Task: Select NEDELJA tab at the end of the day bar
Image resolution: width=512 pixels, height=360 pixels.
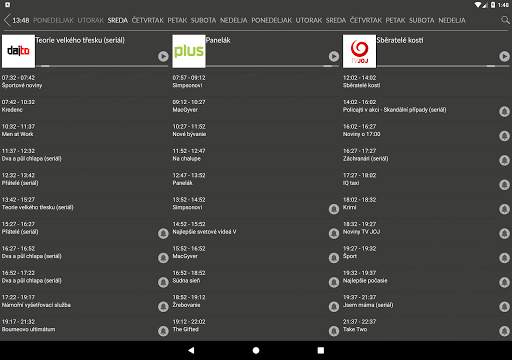Action: click(x=452, y=20)
